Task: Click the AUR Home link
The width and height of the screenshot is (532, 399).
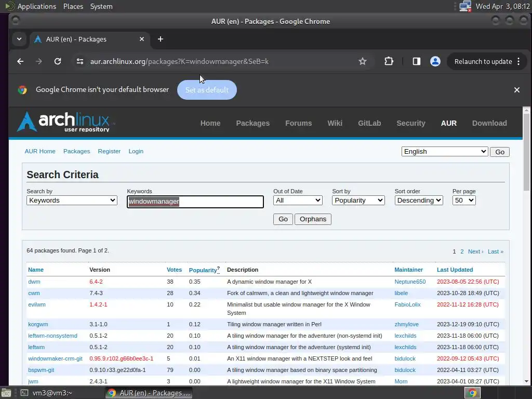Action: tap(40, 151)
